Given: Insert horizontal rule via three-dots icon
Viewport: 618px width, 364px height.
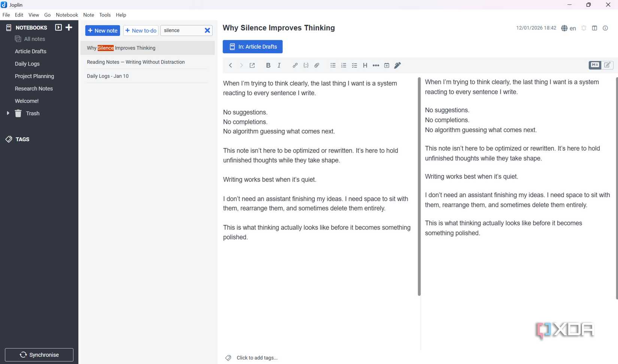Looking at the screenshot, I should click(376, 65).
